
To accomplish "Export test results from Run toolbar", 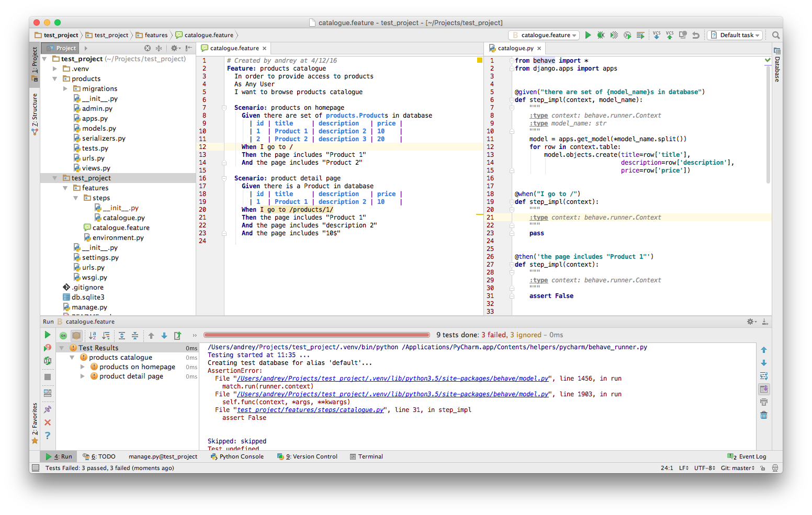I will click(x=177, y=336).
